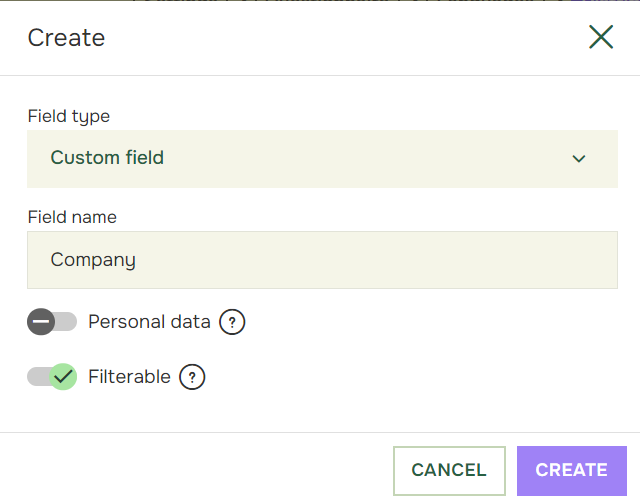Open the Personal data help tooltip icon

[232, 322]
